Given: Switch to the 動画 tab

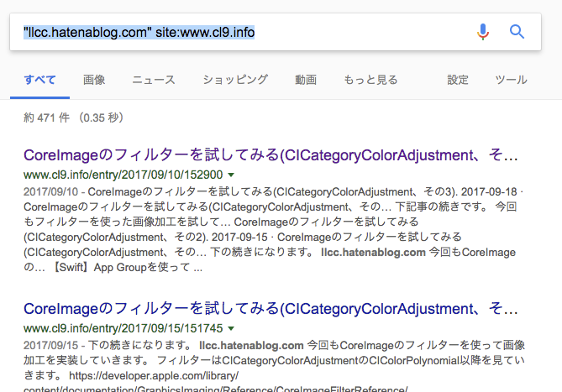Looking at the screenshot, I should tap(306, 80).
